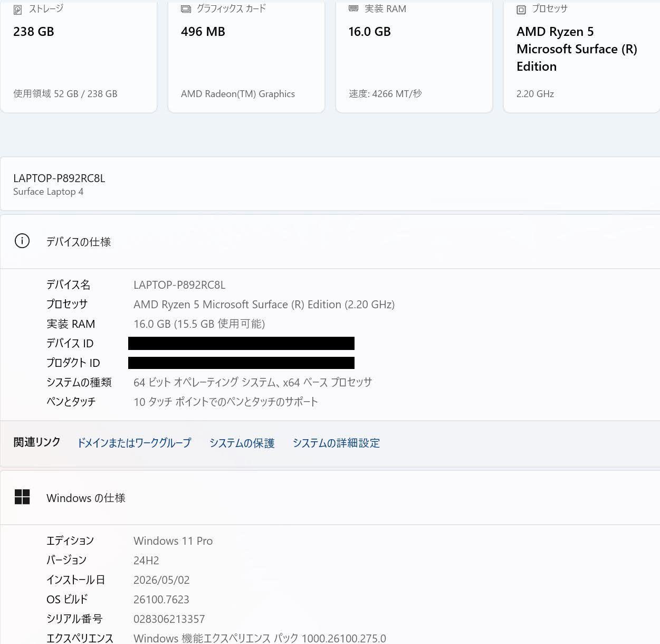Click the シリアル番号 label
The height and width of the screenshot is (644, 660).
(x=74, y=619)
